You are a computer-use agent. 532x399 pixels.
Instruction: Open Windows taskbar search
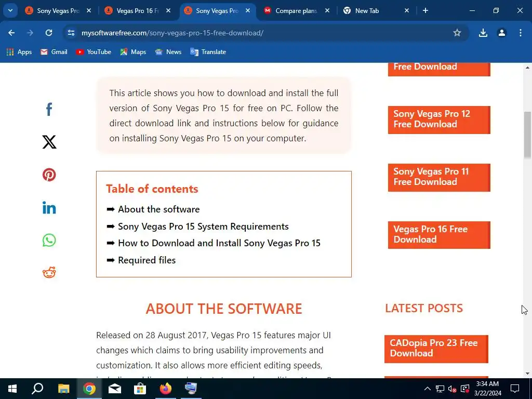click(x=37, y=389)
